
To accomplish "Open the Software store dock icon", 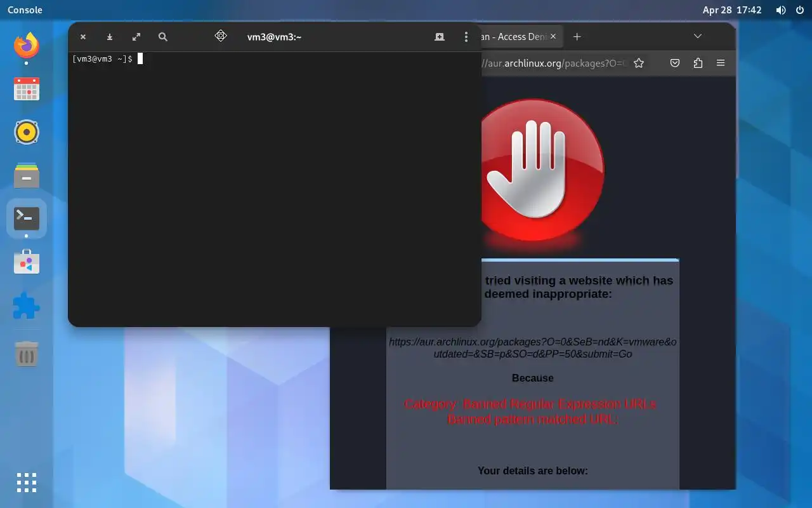I will coord(26,262).
